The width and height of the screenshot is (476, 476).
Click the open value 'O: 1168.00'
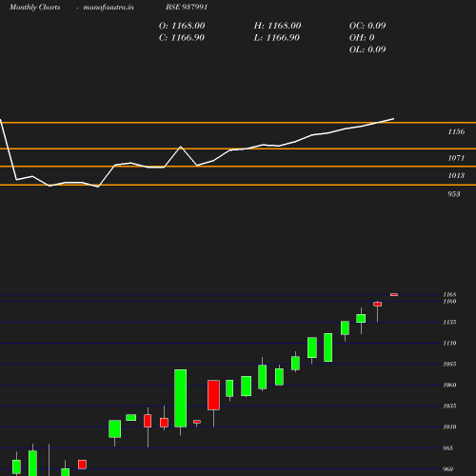(x=182, y=26)
